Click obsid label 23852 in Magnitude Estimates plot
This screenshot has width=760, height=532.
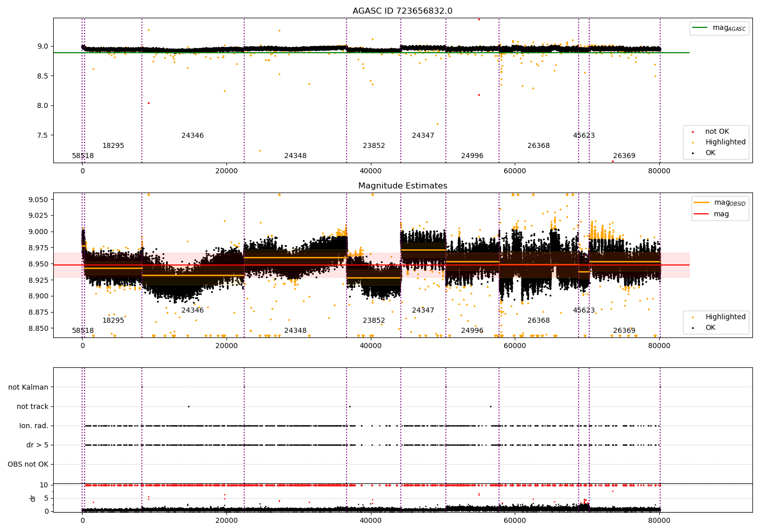tap(374, 321)
